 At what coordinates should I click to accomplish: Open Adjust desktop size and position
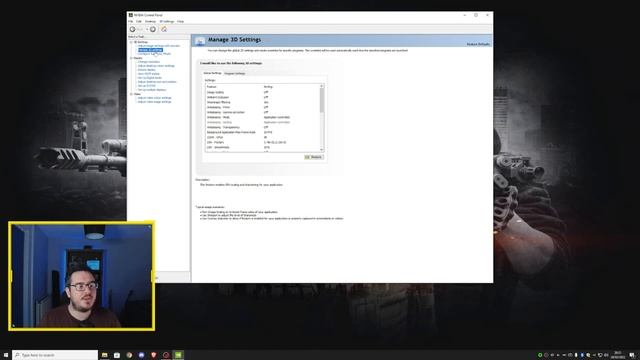click(x=157, y=82)
